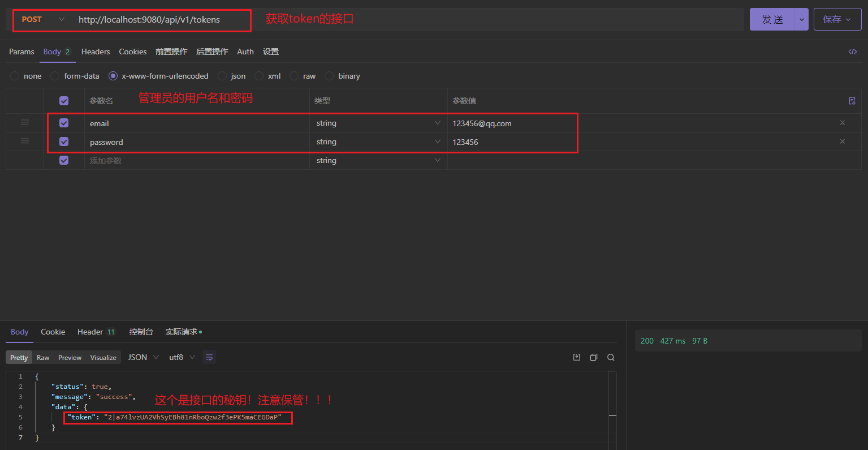Open the JSON response format dropdown
The height and width of the screenshot is (450, 868).
pos(144,357)
